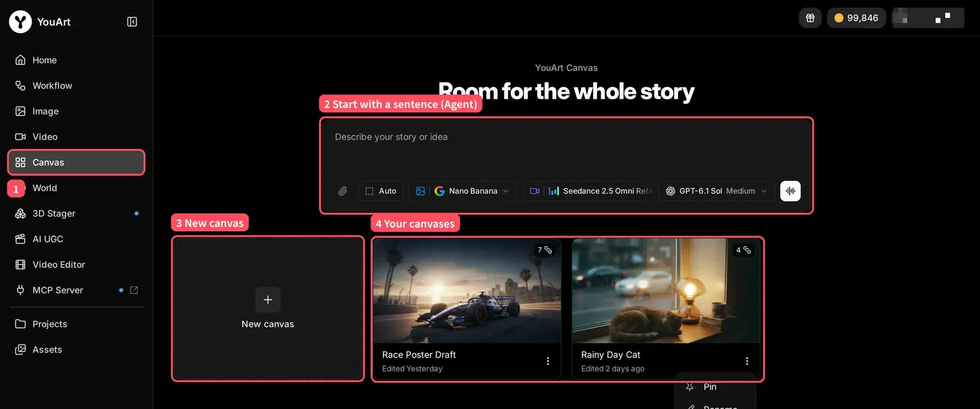The image size is (980, 409).
Task: Launch Video Editor from the sidebar
Action: tap(76, 264)
